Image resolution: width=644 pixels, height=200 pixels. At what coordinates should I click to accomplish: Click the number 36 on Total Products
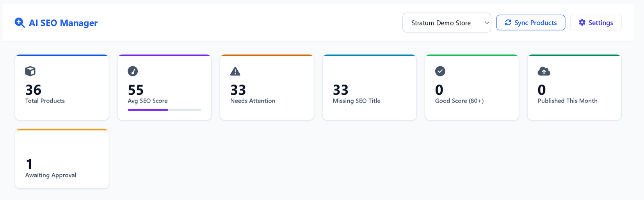point(34,90)
